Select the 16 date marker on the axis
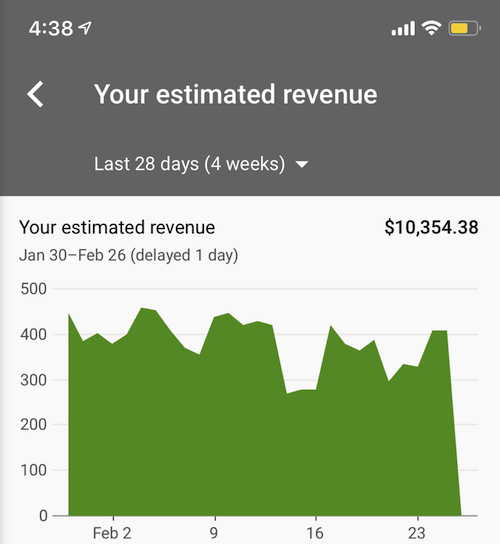Viewport: 500px width, 544px height. (315, 533)
